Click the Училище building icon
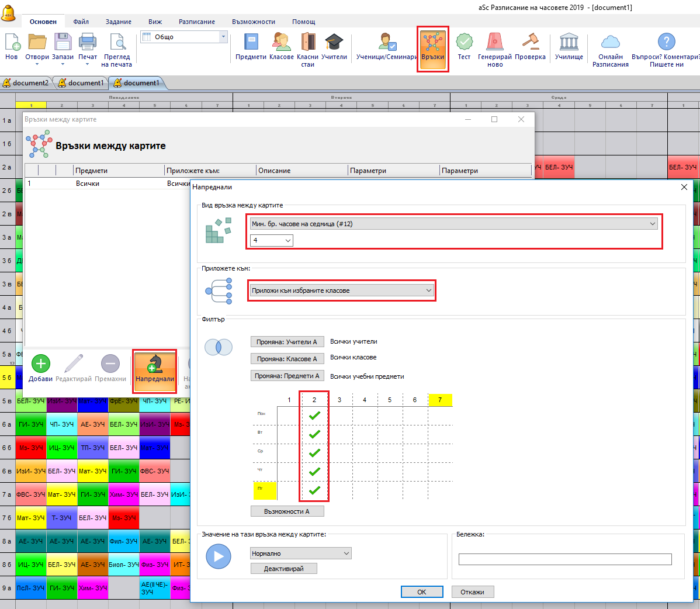Image resolution: width=700 pixels, height=609 pixels. (569, 43)
